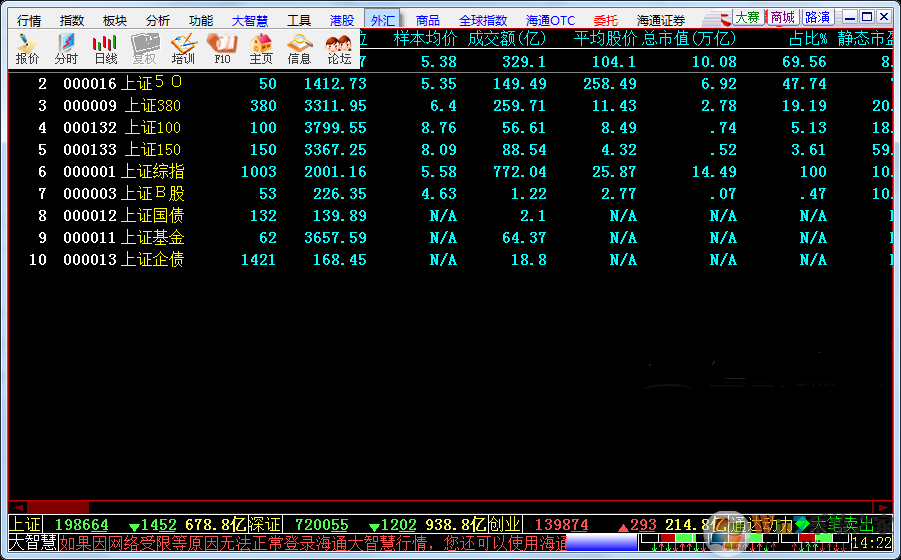Viewport: 901px width, 560px height.
Task: Click the 商城 button
Action: 783,17
